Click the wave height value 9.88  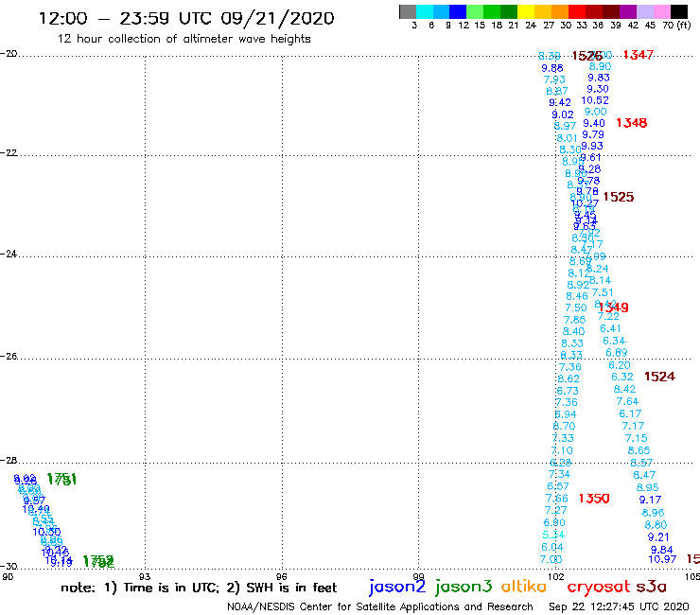[x=552, y=68]
